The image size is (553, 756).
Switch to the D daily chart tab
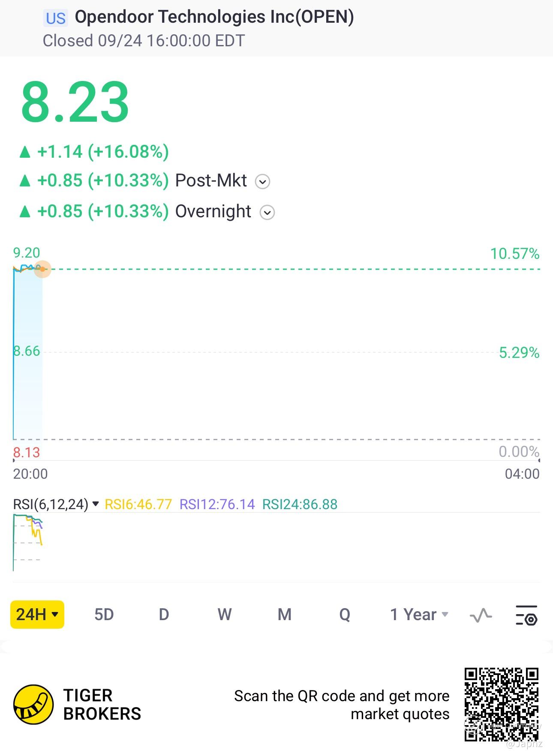[164, 615]
